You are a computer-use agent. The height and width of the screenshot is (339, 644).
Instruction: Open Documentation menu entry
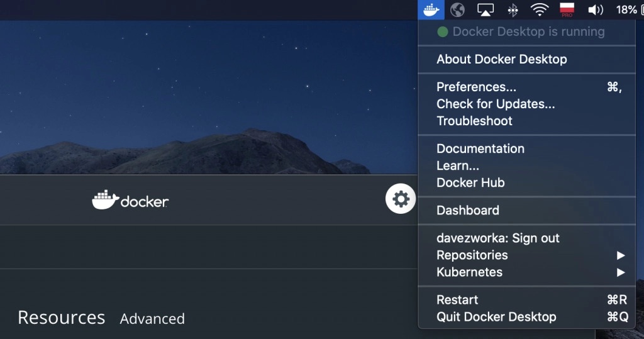[526, 148]
